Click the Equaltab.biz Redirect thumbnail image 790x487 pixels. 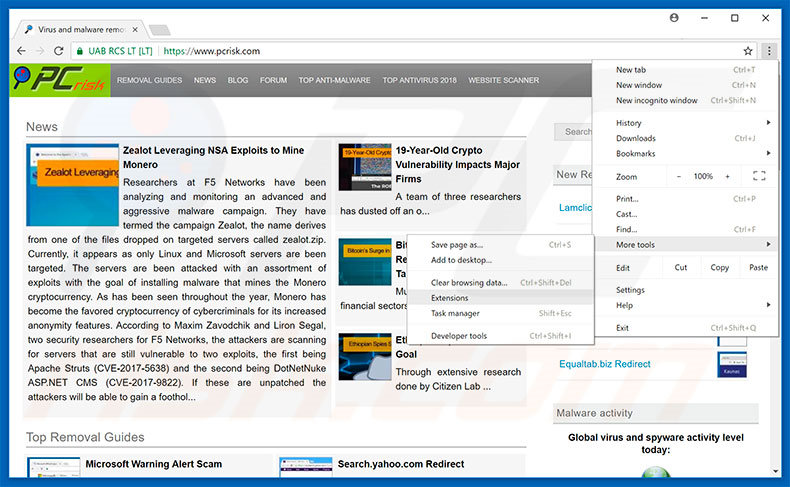732,365
